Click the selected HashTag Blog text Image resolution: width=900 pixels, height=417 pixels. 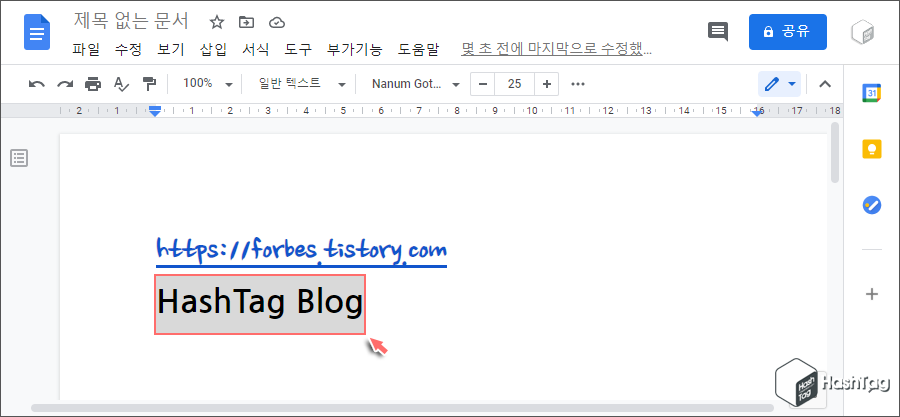pyautogui.click(x=259, y=303)
